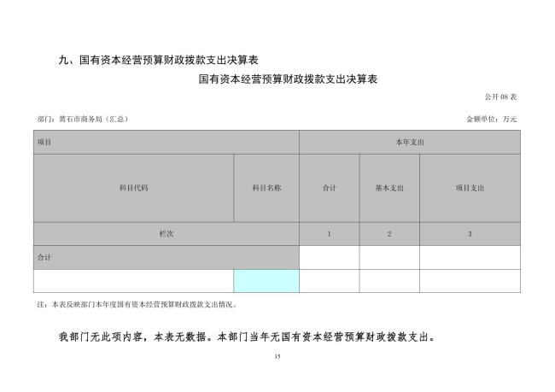555x392 pixels.
Task: Select the 栏次 row label cell
Action: click(166, 234)
